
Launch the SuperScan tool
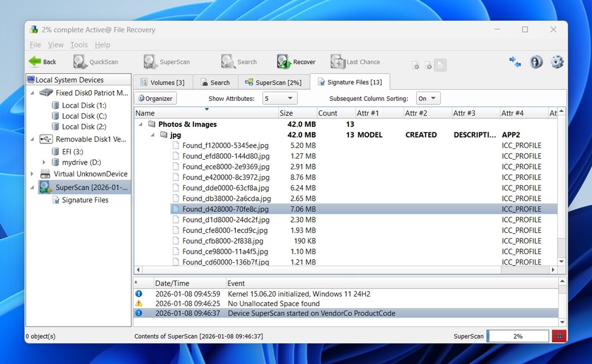coord(167,61)
